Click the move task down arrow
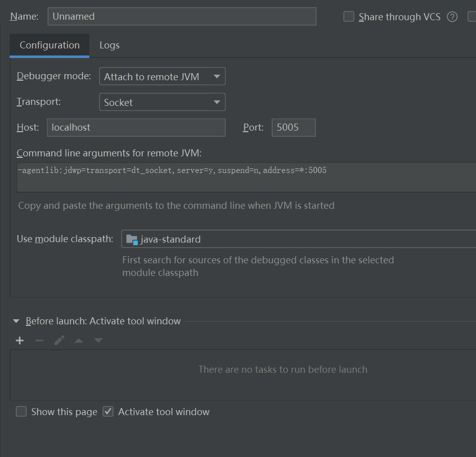The height and width of the screenshot is (457, 476). 98,340
